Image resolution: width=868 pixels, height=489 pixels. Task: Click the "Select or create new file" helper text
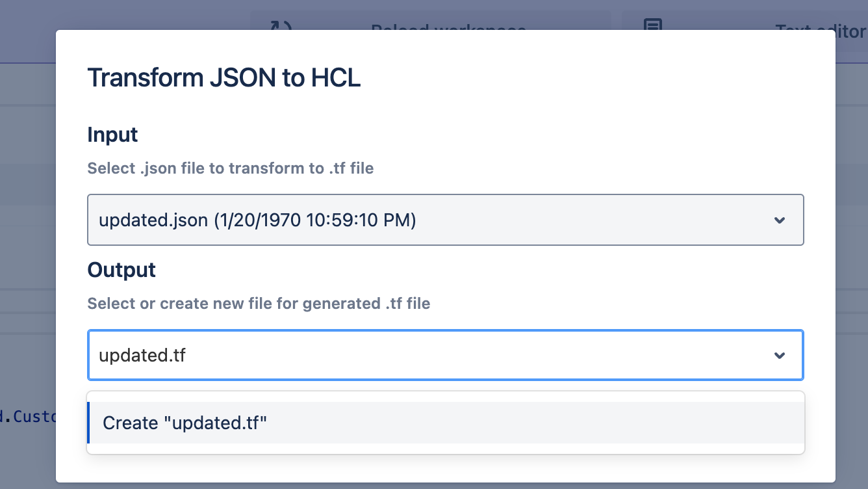pos(259,304)
